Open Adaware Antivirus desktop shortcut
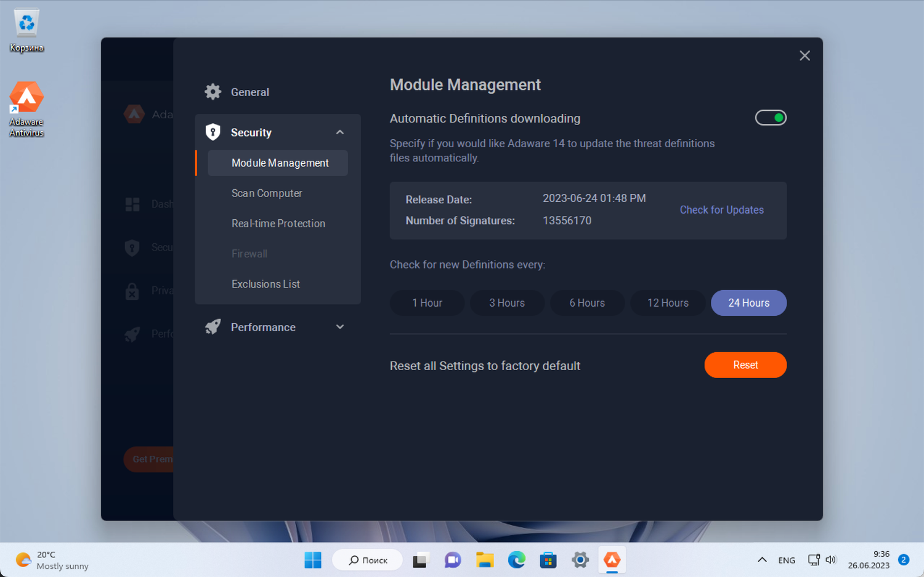Screen dimensions: 924x577 [x=26, y=109]
